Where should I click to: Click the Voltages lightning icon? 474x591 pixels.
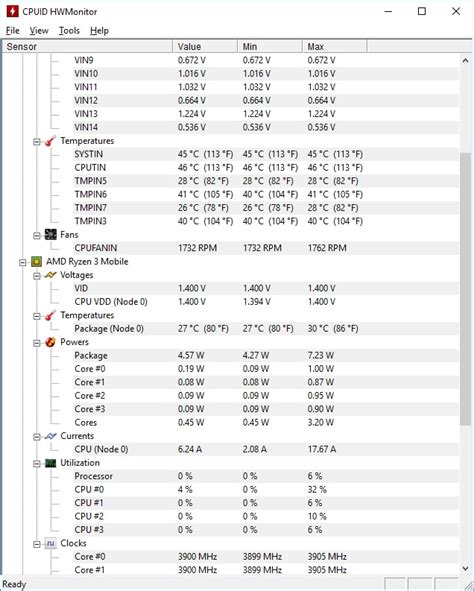pyautogui.click(x=50, y=275)
